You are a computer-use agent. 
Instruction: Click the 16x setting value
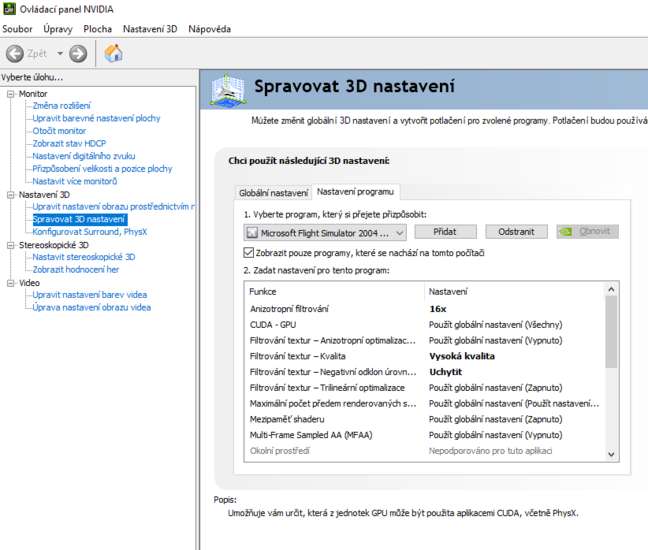438,309
